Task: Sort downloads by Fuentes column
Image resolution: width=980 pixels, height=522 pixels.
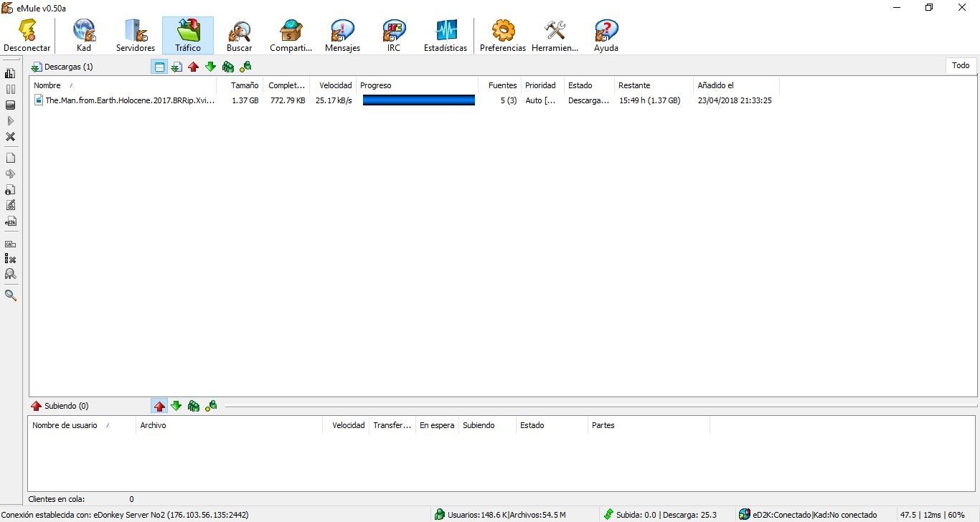Action: [499, 85]
